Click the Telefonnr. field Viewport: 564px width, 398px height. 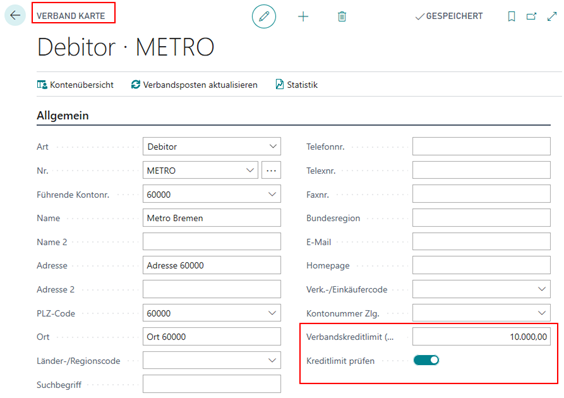pyautogui.click(x=481, y=146)
